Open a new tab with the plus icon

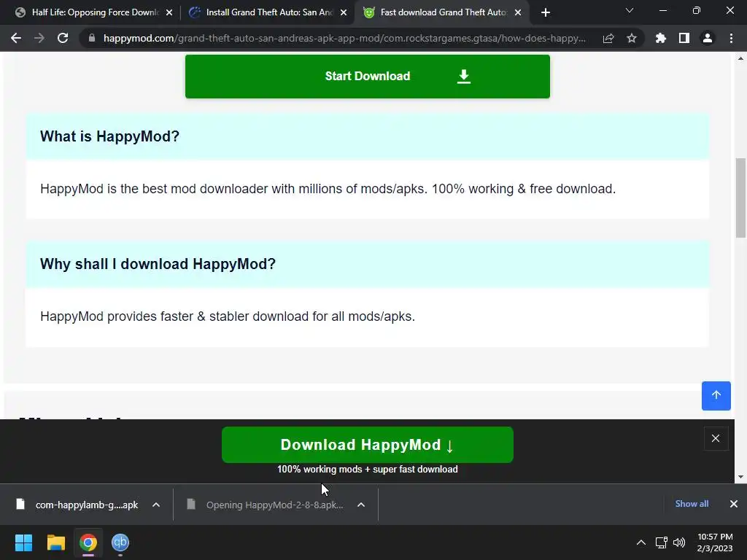click(546, 12)
